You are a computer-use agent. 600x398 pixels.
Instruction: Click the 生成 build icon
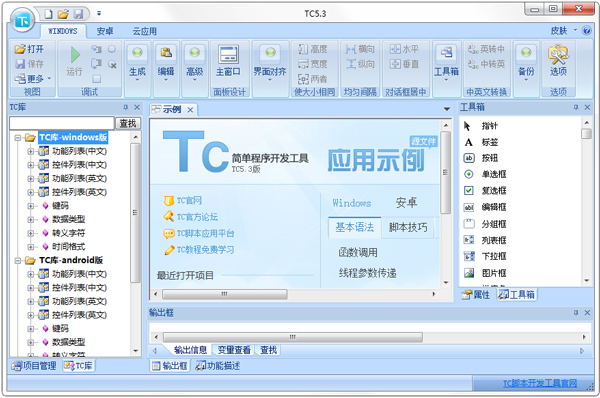pos(137,52)
